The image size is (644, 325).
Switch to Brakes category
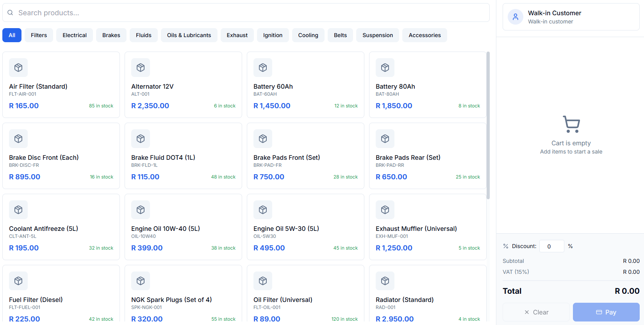(111, 35)
